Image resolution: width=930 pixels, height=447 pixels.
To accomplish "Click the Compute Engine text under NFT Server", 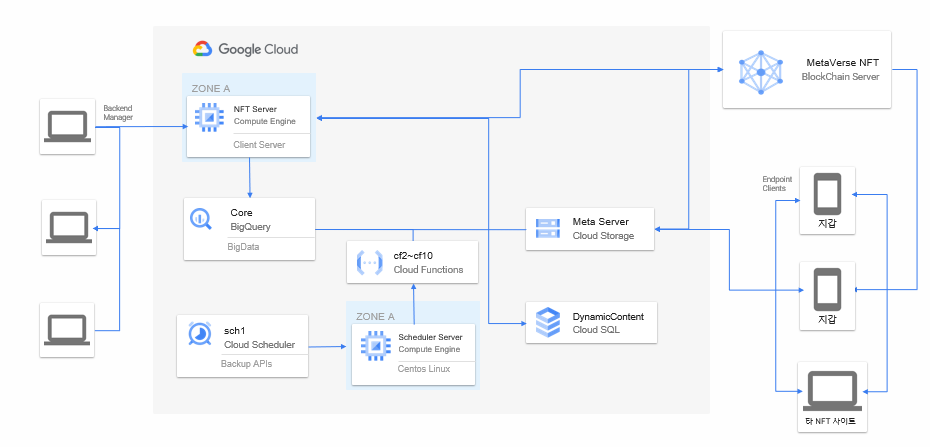I will pyautogui.click(x=265, y=121).
